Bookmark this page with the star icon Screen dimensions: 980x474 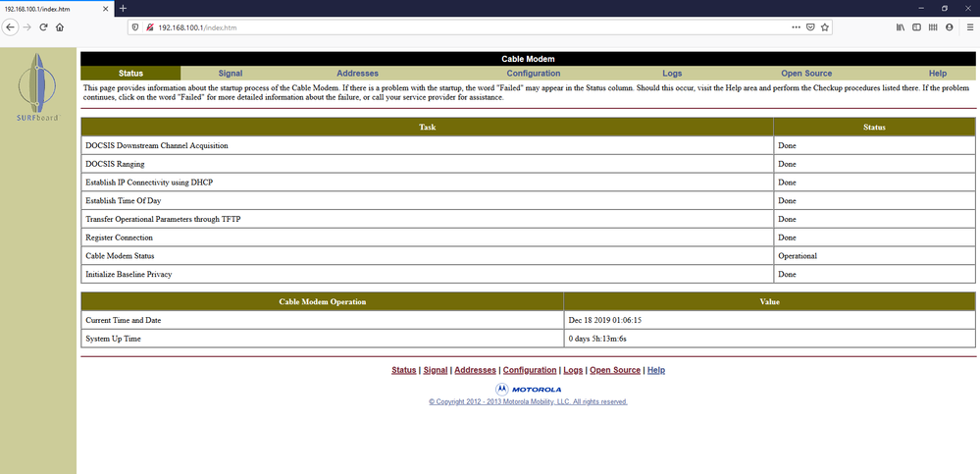coord(824,27)
